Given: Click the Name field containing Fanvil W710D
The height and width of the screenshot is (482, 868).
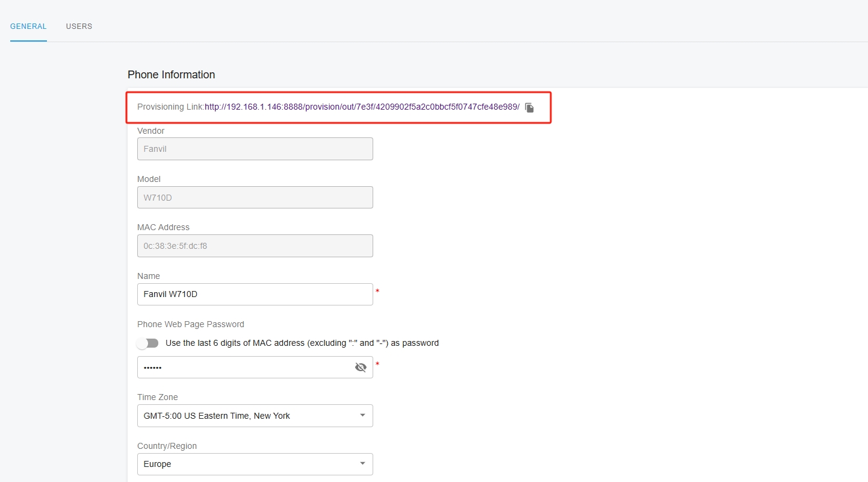Looking at the screenshot, I should (x=255, y=295).
